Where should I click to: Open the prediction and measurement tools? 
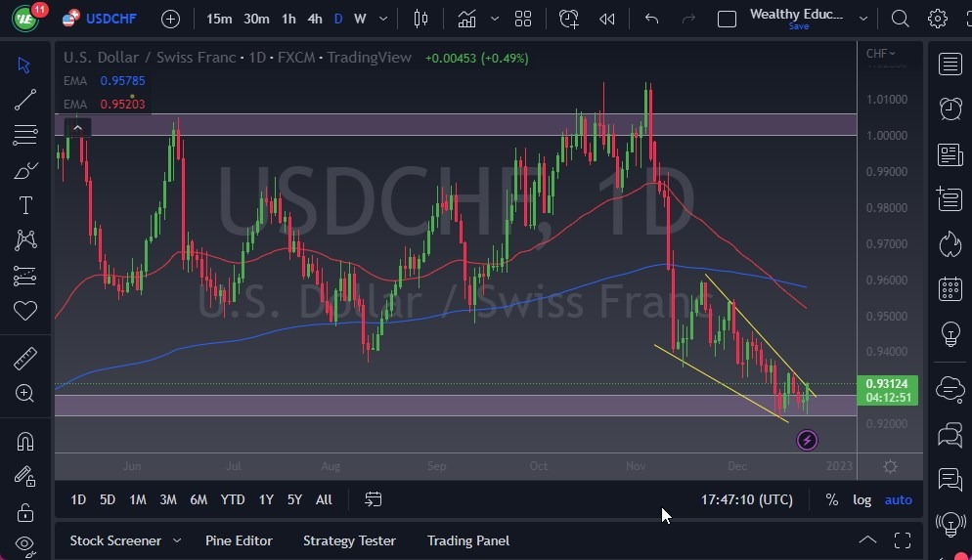point(24,276)
